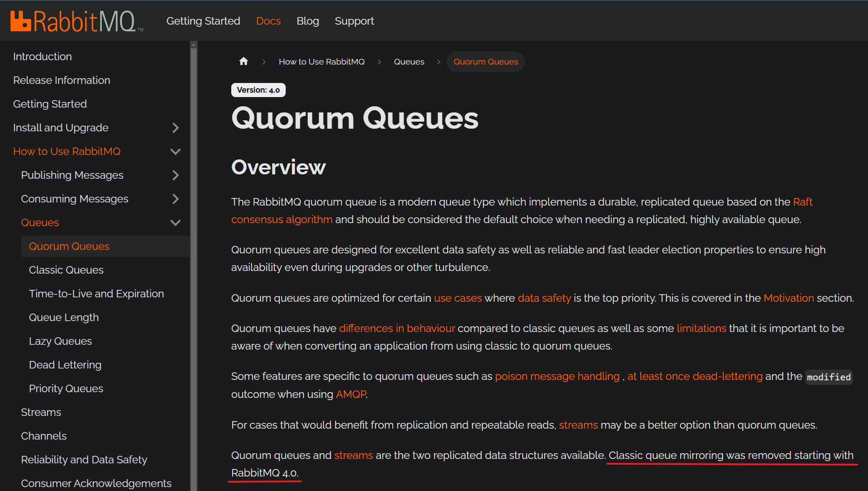
Task: Open Channels in sidebar
Action: [x=44, y=436]
